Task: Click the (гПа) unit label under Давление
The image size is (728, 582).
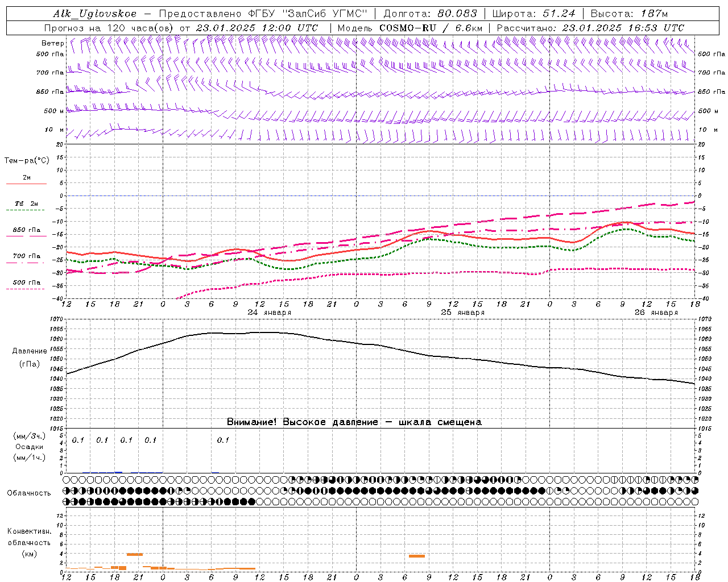Action: (30, 364)
